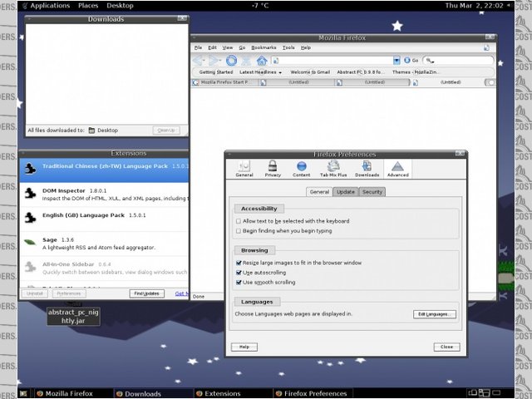Click the Sage leaf extension icon
This screenshot has width=532, height=399.
point(29,242)
